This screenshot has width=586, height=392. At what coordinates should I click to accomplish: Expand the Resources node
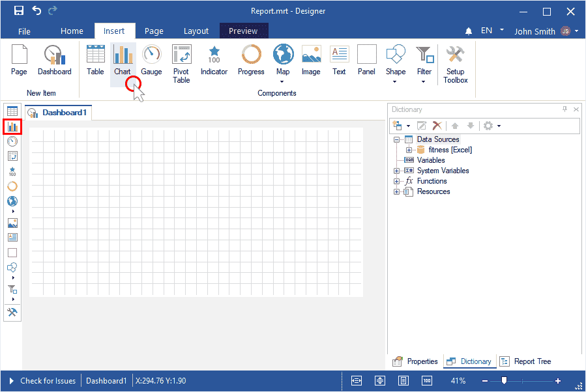396,192
